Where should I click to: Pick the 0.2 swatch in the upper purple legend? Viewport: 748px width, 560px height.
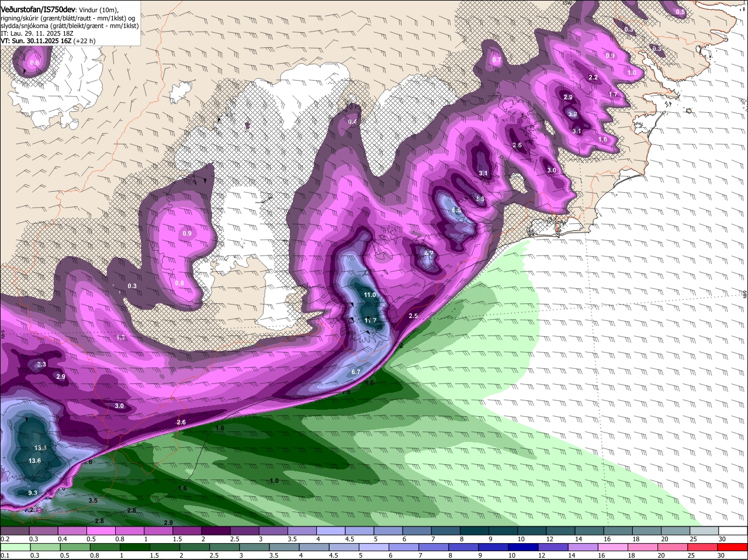click(x=15, y=531)
